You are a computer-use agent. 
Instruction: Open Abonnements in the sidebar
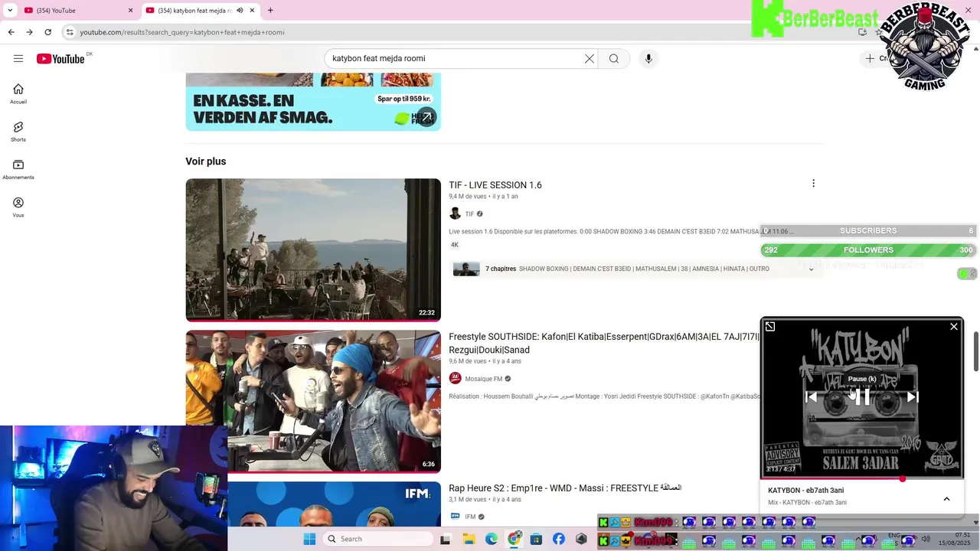18,170
